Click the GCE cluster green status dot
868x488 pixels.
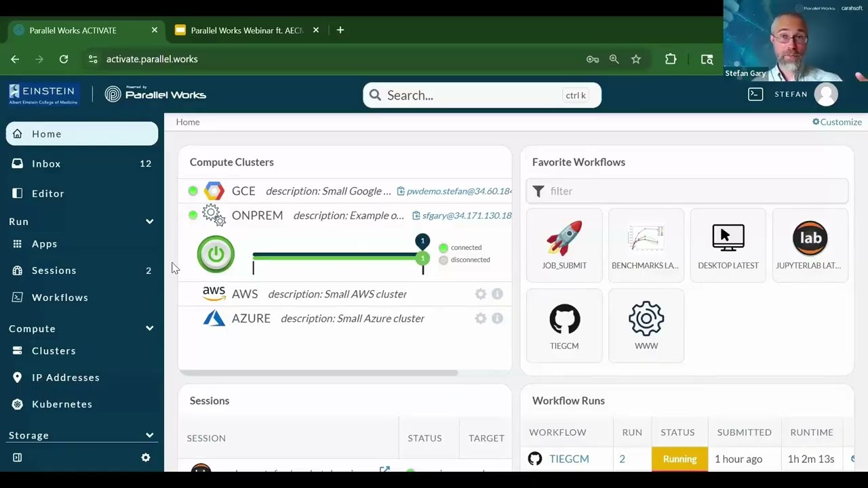[x=193, y=191]
